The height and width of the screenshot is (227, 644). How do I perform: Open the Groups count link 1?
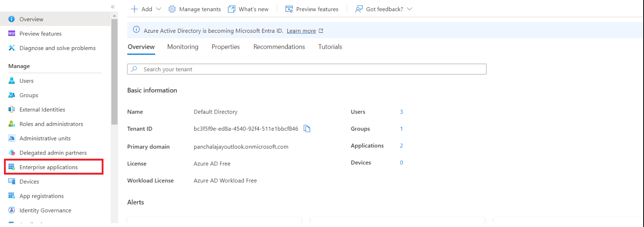tap(401, 129)
